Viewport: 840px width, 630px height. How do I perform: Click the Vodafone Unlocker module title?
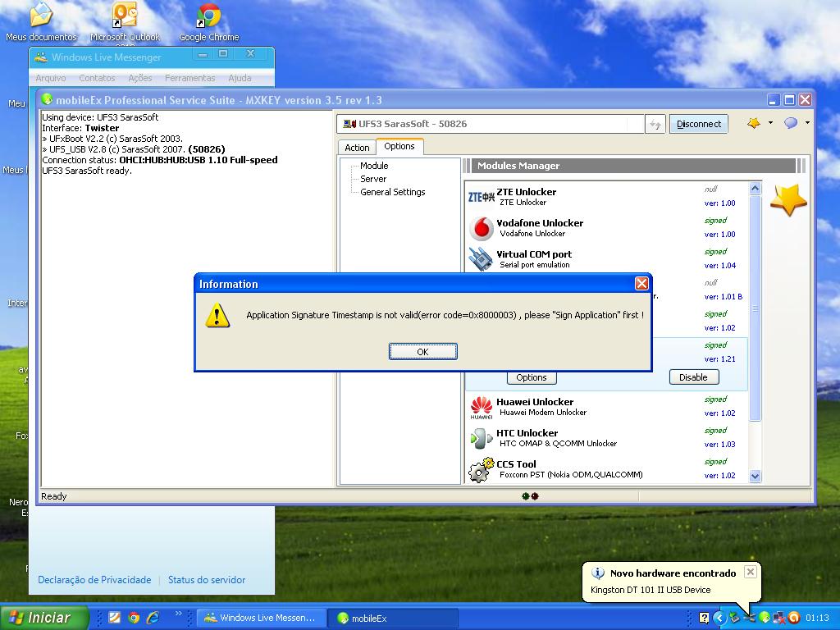coord(540,223)
